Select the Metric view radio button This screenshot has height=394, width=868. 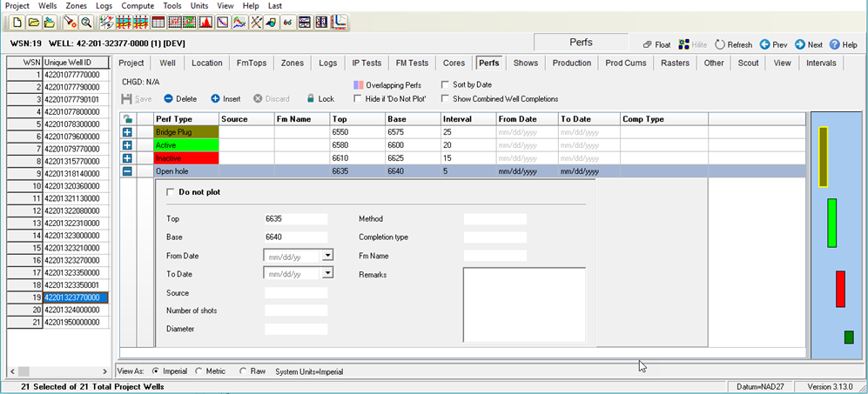click(199, 371)
